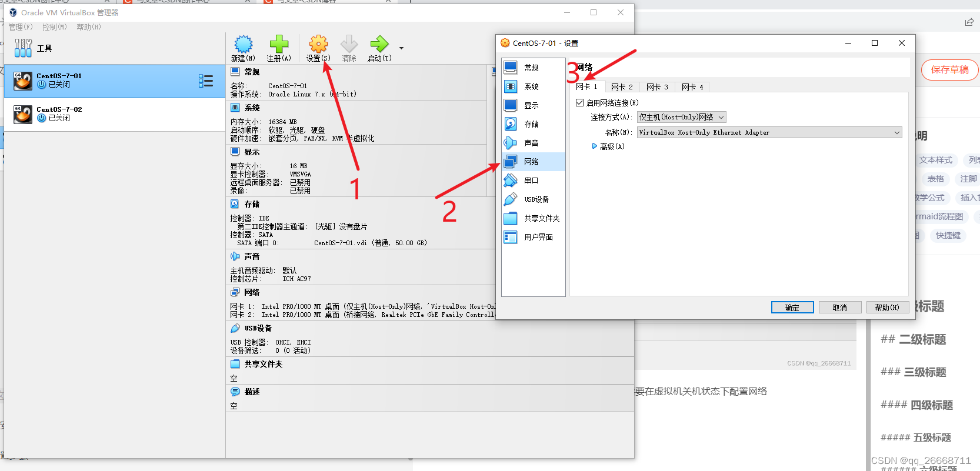Open the 管理(F) menu
980x471 pixels.
(21, 27)
